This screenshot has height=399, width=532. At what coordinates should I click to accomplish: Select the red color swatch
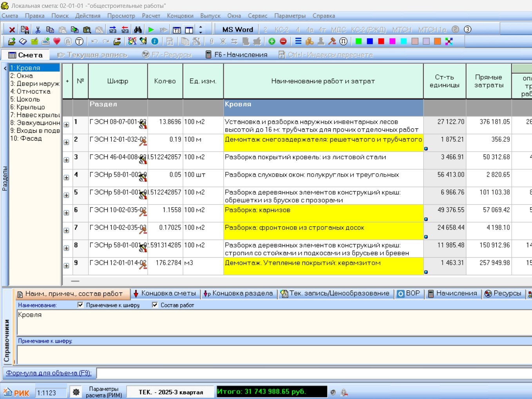tap(381, 42)
